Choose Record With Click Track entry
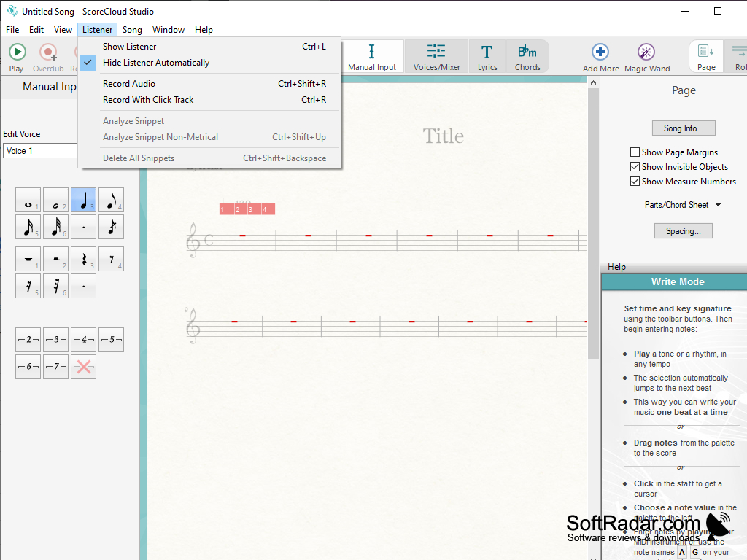This screenshot has width=747, height=560. (209, 99)
